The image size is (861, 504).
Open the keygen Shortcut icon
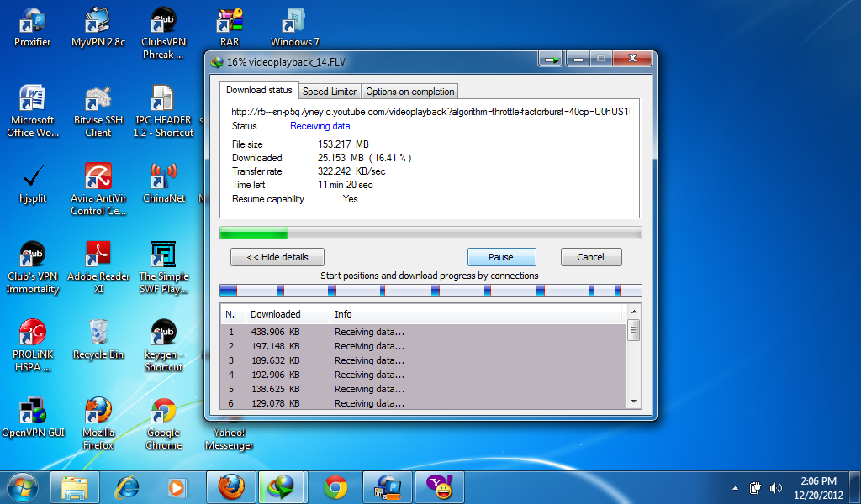click(x=163, y=345)
